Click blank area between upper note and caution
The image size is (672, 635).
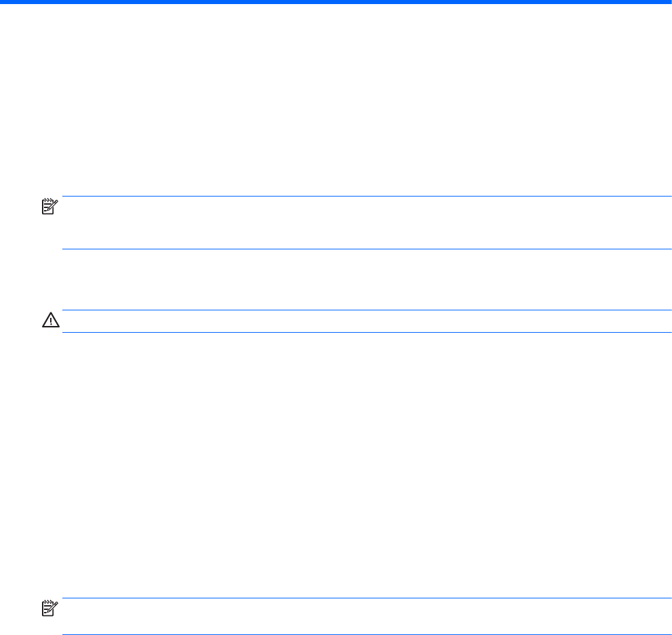pos(336,279)
